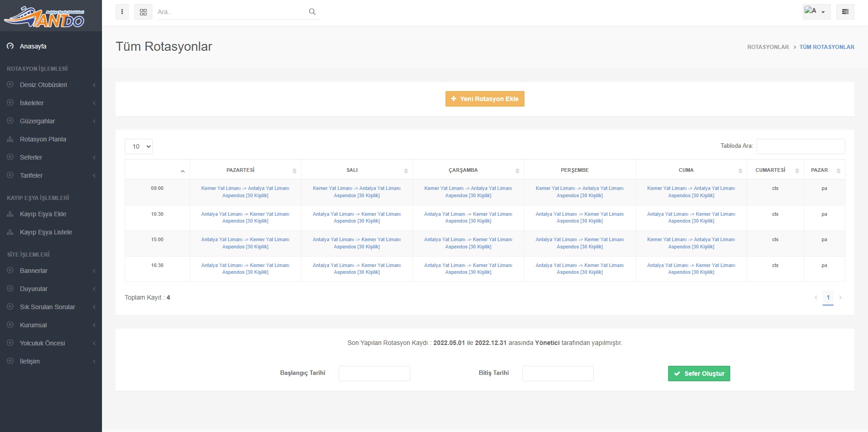Open the rows-per-page dropdown showing 10
Viewport: 868px width, 432px height.
pos(139,146)
